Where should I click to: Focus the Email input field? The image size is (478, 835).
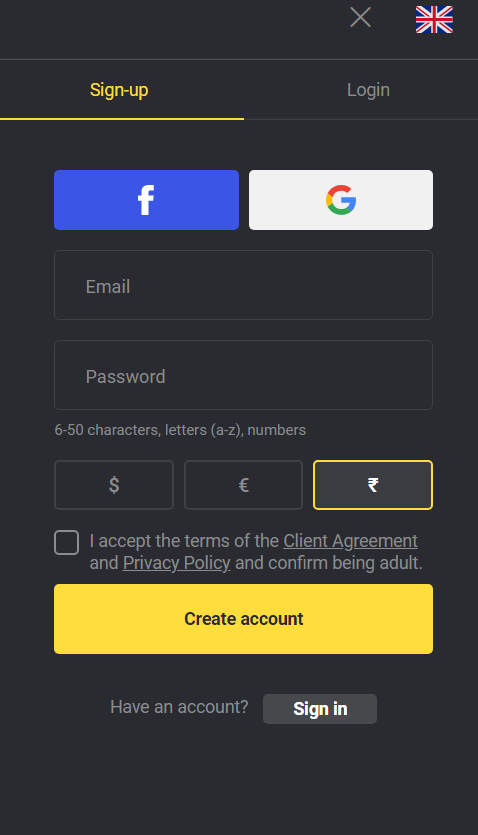click(243, 285)
